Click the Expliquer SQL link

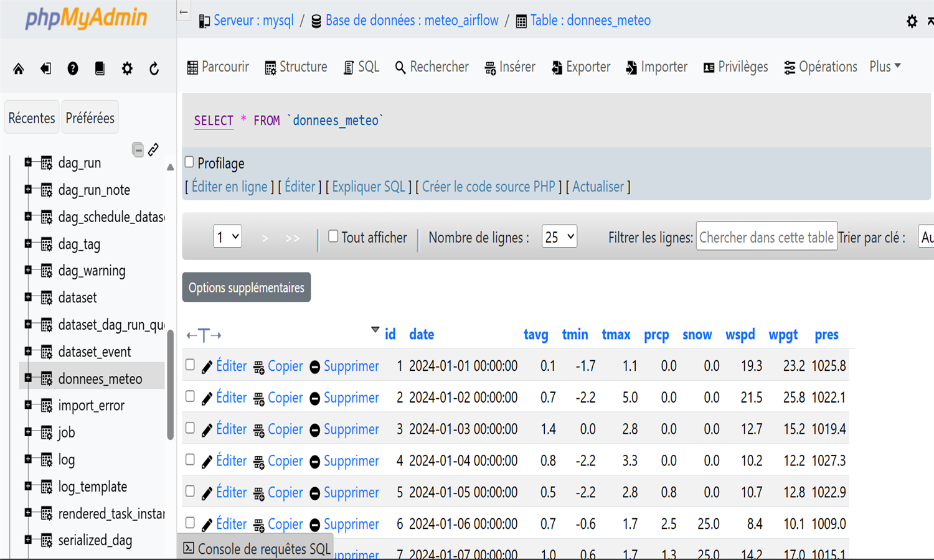368,187
